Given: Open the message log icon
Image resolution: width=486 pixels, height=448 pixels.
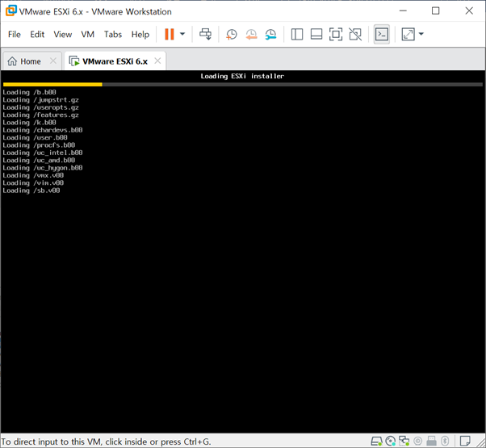Looking at the screenshot, I should tap(465, 441).
